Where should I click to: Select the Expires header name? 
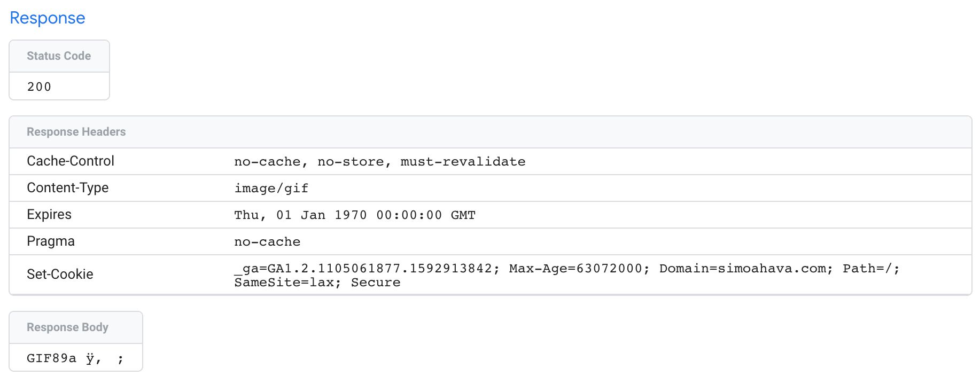(49, 214)
